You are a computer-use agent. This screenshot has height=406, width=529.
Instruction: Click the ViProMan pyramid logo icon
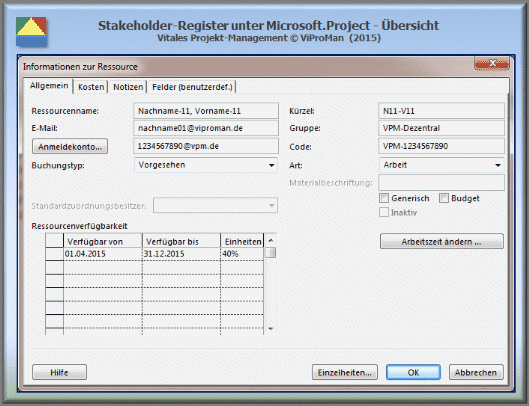pyautogui.click(x=31, y=32)
